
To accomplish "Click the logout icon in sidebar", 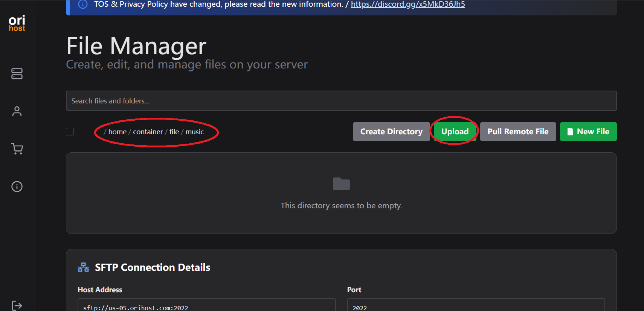I will click(17, 305).
